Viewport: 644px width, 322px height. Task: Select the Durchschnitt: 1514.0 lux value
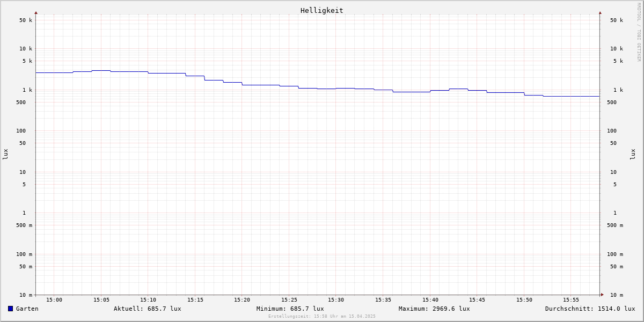tap(590, 309)
